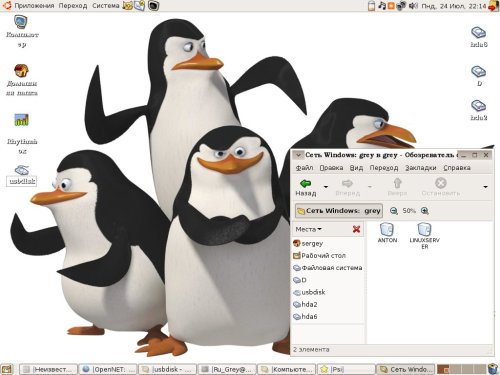The width and height of the screenshot is (500, 375).
Task: Click the show desktop button in bottom panel
Action: pos(7,369)
